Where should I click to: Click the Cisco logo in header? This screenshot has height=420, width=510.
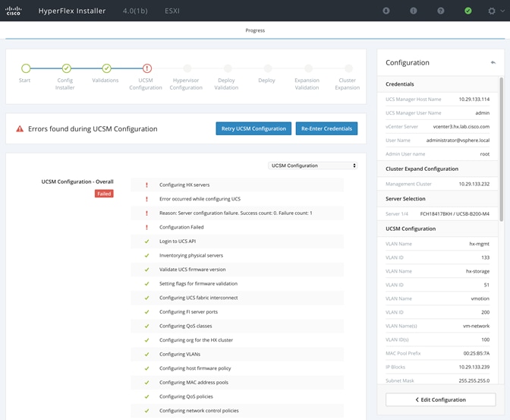point(14,11)
